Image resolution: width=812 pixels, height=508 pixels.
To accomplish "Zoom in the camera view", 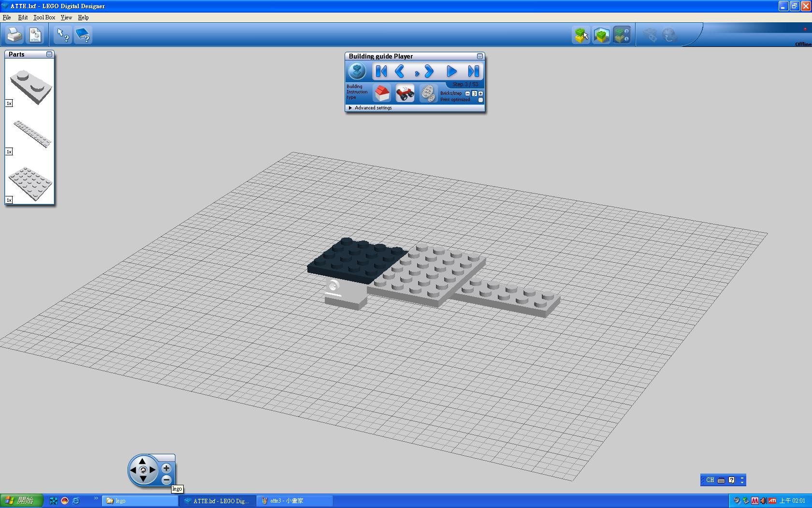I will tap(166, 468).
